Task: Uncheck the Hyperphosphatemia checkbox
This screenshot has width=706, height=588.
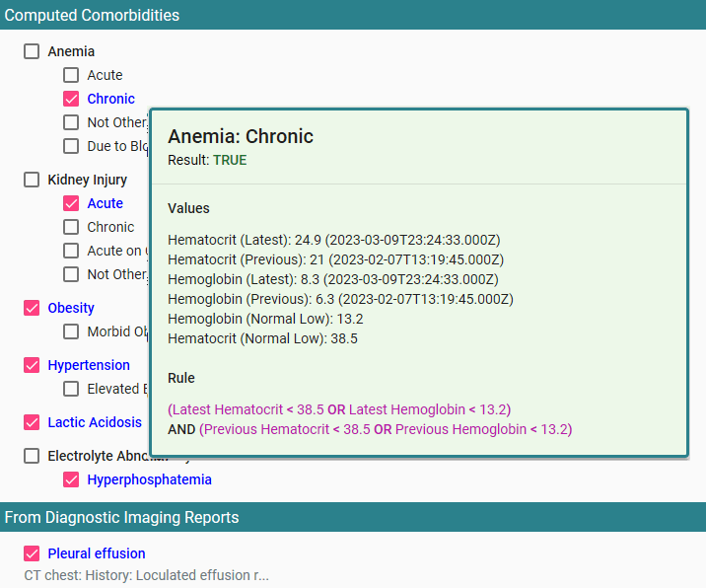Action: (71, 479)
